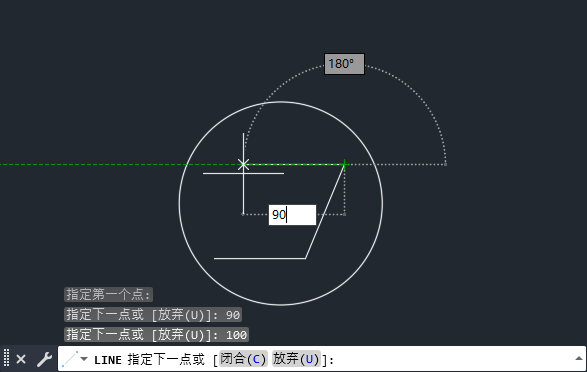Open command line customization wrench
The height and width of the screenshot is (372, 587).
click(44, 359)
